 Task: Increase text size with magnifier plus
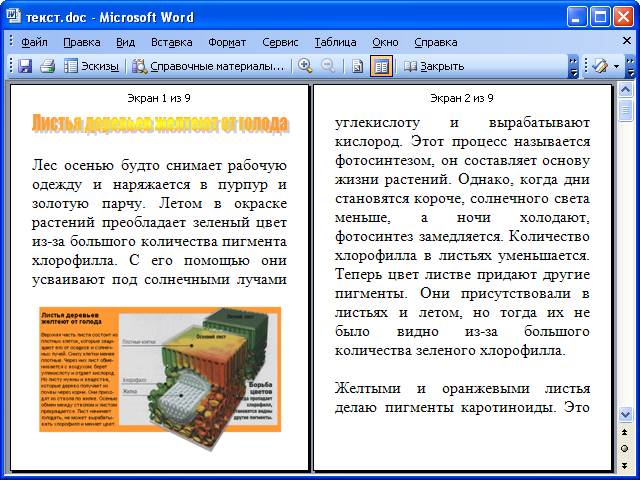[x=305, y=66]
